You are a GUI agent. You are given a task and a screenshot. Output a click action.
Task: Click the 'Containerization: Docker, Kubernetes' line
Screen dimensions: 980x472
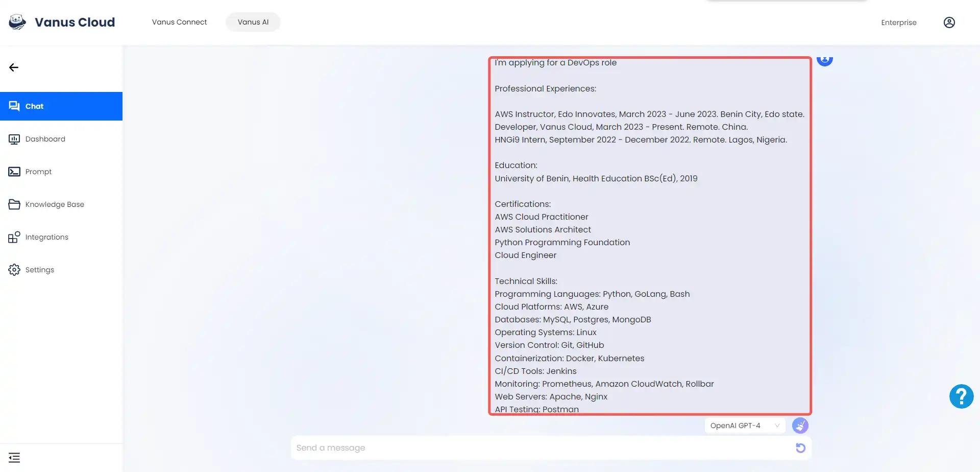pyautogui.click(x=569, y=358)
